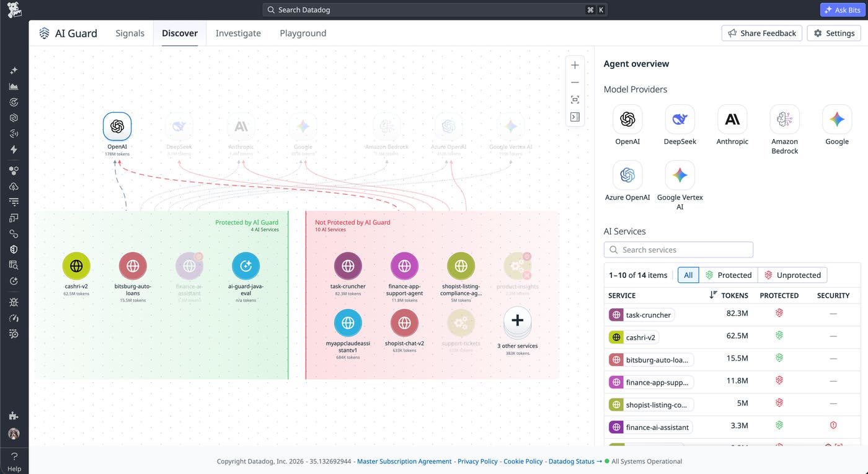
Task: Select the Azure OpenAI node on the map
Action: click(449, 127)
